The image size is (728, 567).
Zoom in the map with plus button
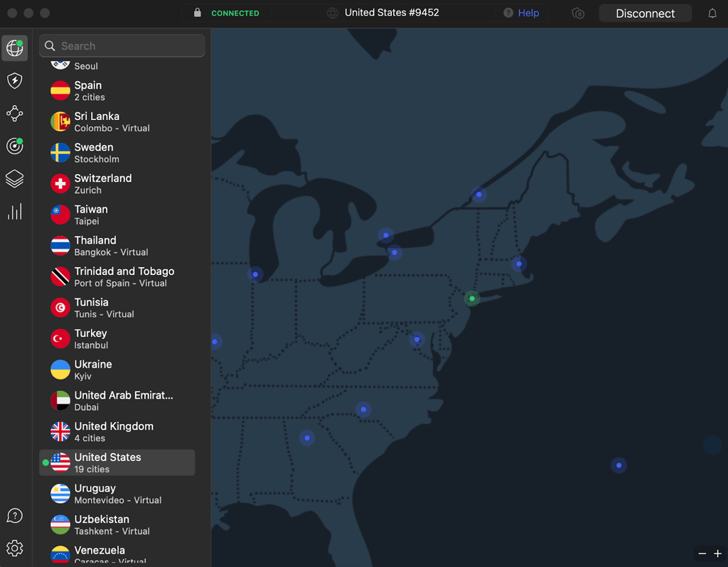[x=718, y=553]
